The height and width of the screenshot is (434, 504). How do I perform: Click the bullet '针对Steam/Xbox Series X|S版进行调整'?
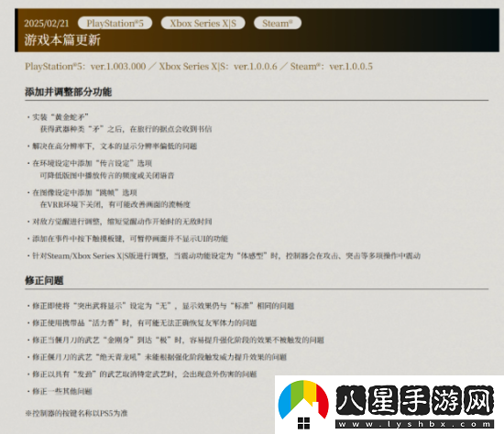pyautogui.click(x=224, y=255)
